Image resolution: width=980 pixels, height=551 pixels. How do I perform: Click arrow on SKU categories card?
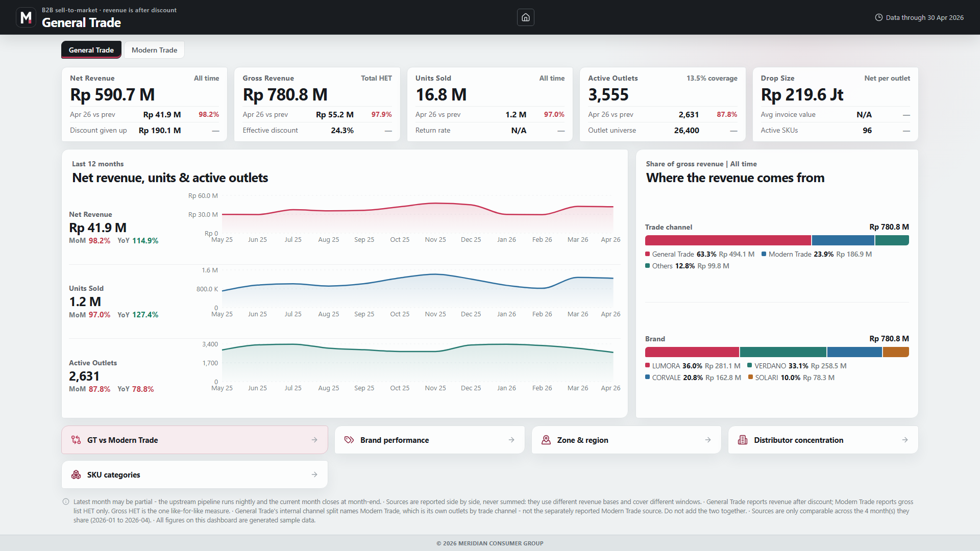point(314,474)
